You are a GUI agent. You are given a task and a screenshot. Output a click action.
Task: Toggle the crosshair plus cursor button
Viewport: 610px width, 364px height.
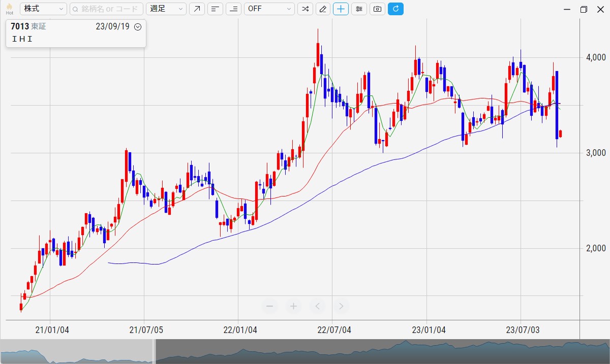tap(341, 9)
